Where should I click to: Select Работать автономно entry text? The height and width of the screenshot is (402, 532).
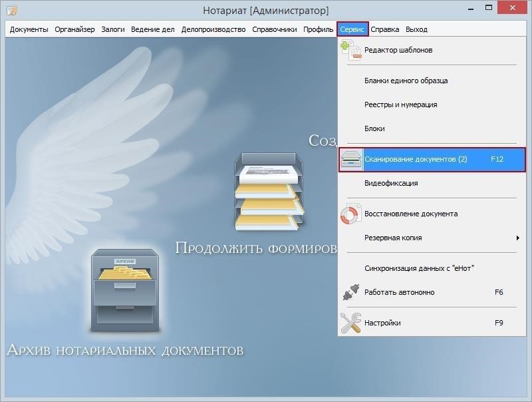click(x=400, y=292)
